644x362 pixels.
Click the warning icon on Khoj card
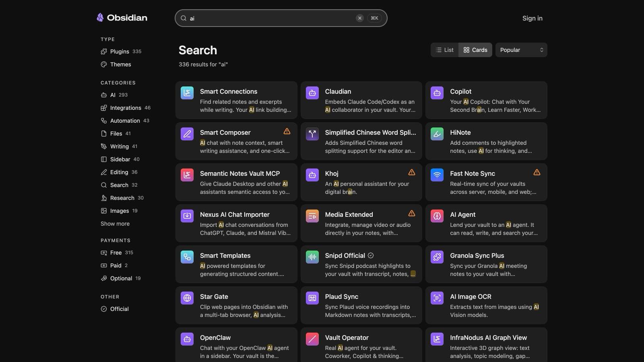[x=412, y=172]
